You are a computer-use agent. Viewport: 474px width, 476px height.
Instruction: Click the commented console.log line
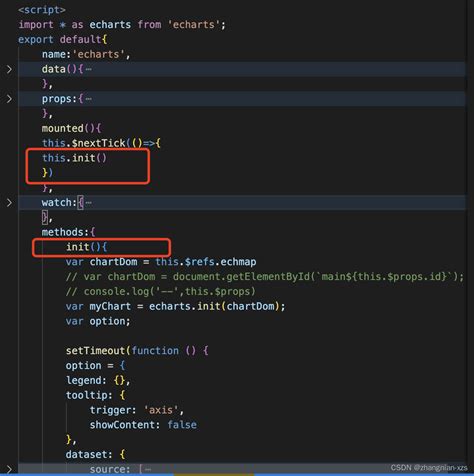point(161,292)
